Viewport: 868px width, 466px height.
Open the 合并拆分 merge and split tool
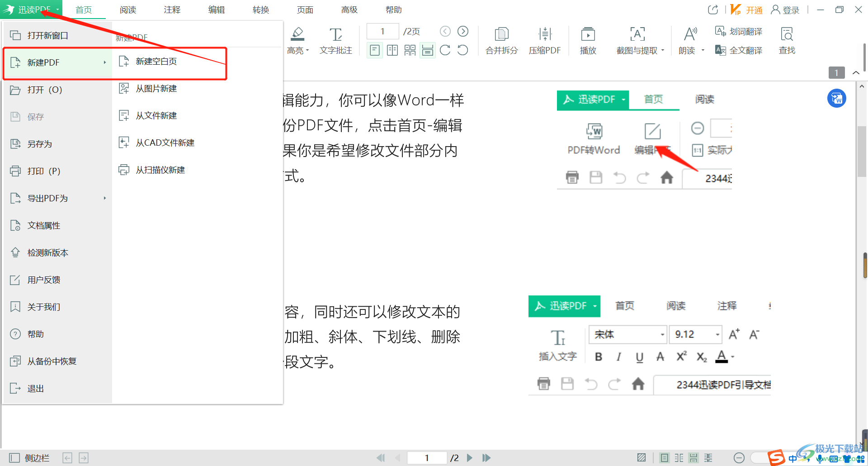pyautogui.click(x=501, y=41)
